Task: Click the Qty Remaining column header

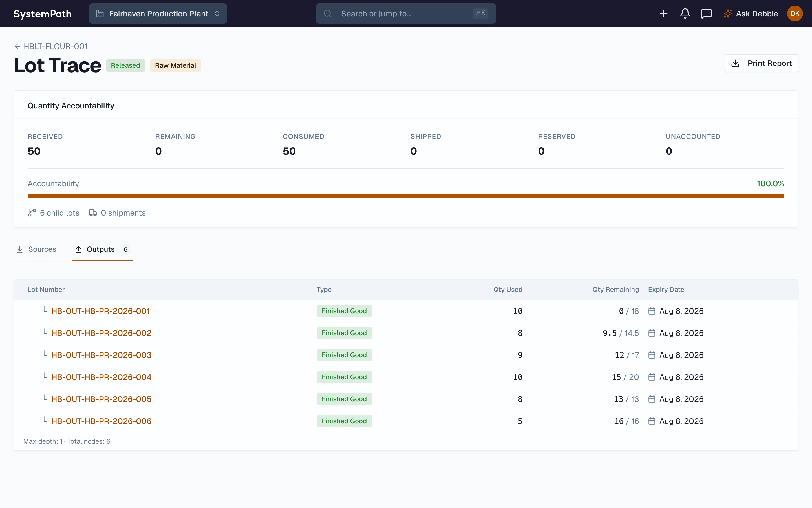Action: [x=615, y=290]
